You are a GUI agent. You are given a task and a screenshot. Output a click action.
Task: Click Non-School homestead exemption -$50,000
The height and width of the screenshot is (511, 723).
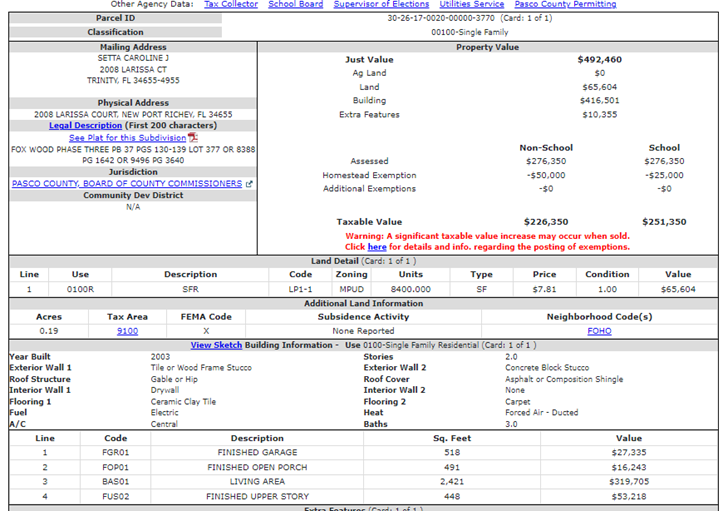click(x=546, y=175)
